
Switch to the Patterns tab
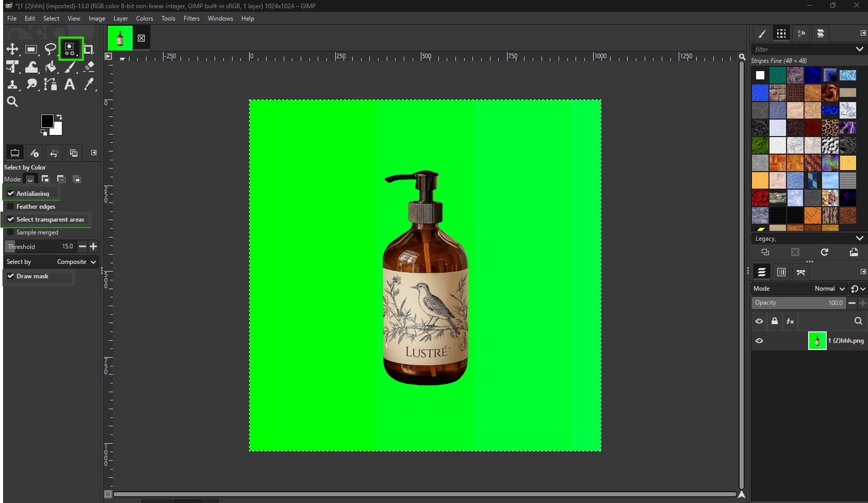(781, 33)
